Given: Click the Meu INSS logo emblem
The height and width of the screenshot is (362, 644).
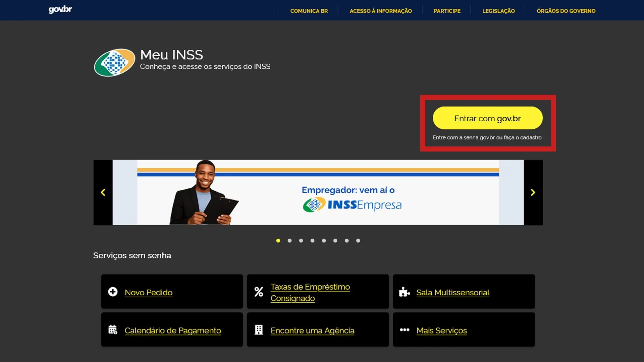Looking at the screenshot, I should (x=114, y=62).
